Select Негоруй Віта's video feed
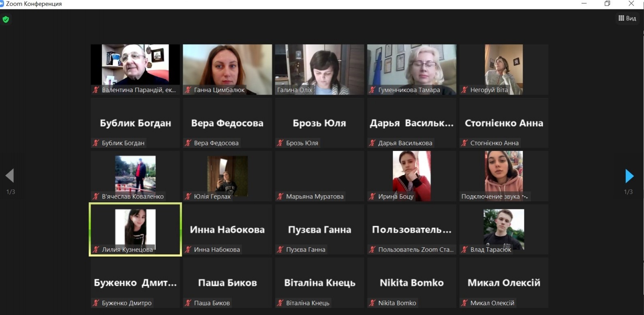Viewport: 644px width, 315px height. (504, 69)
